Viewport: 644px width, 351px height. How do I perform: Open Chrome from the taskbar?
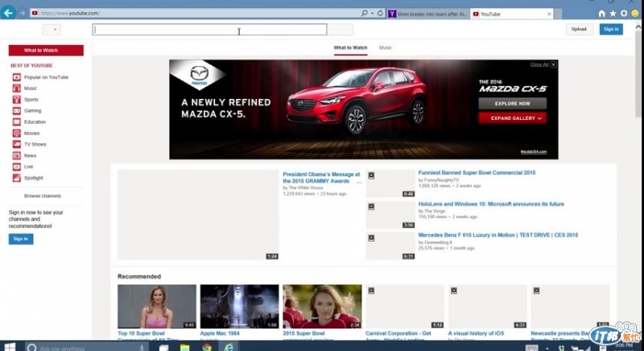[207, 347]
